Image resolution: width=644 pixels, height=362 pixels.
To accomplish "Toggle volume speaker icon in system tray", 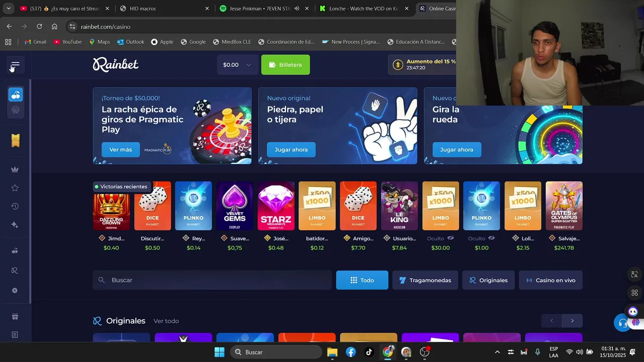I will [580, 352].
